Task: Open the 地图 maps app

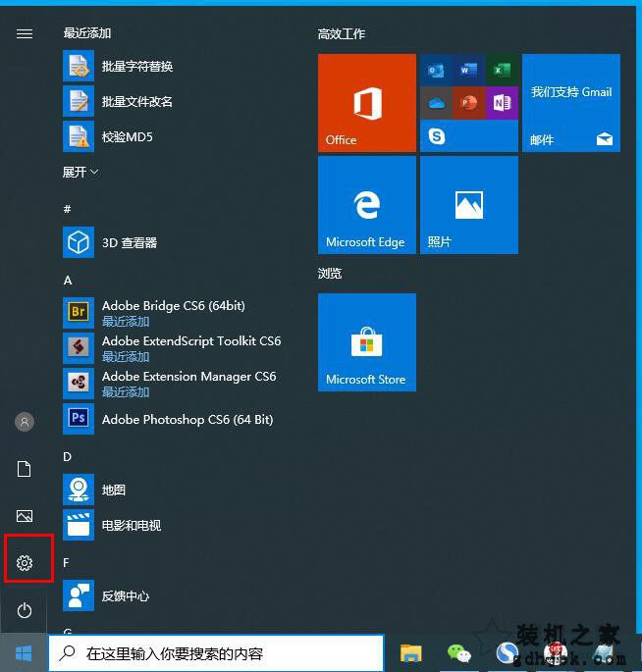Action: [x=94, y=490]
